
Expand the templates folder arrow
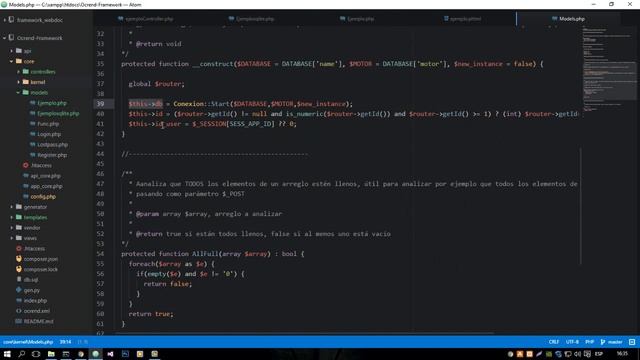point(11,218)
